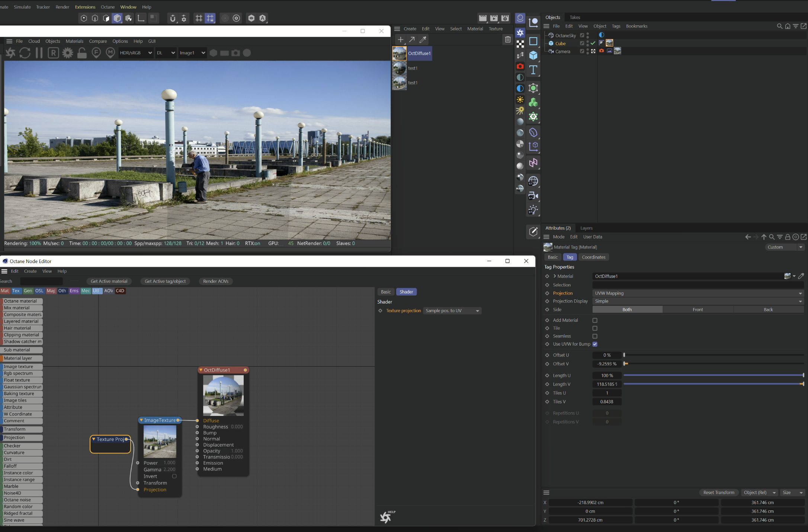Enable the Tile checkbox

pos(594,328)
